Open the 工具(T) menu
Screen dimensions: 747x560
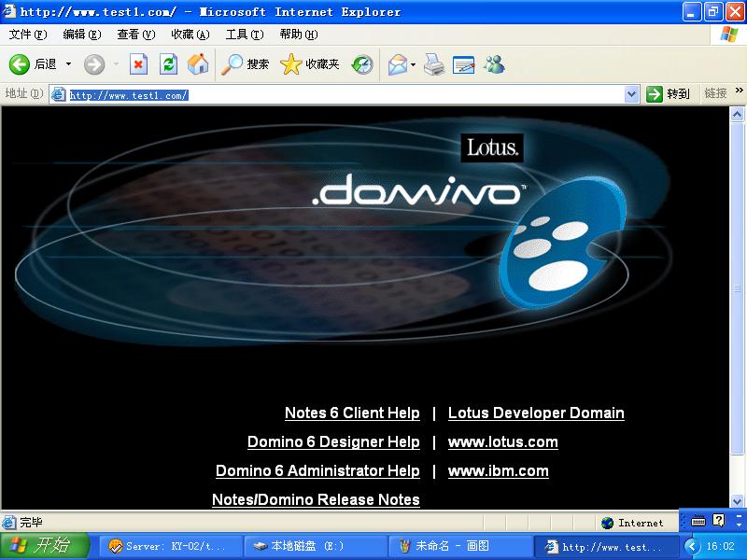[244, 35]
